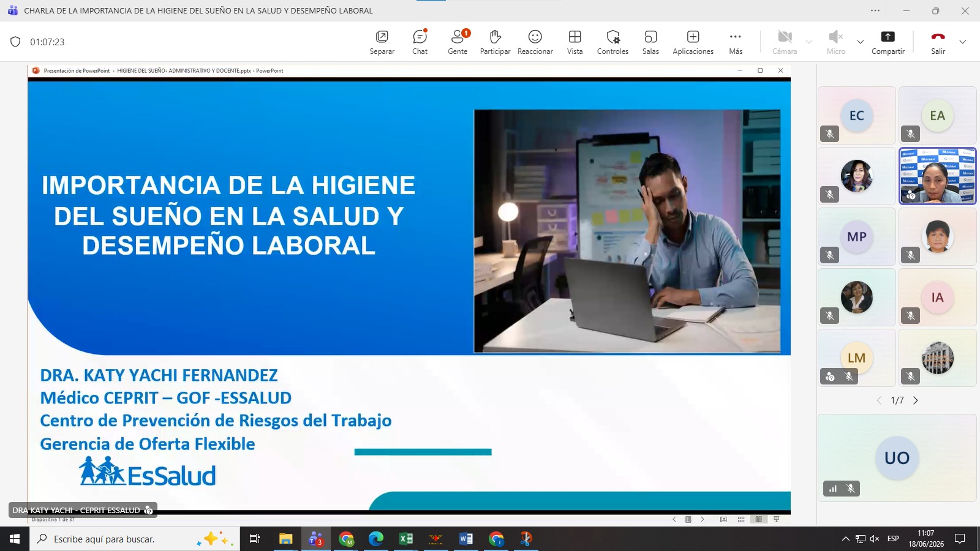The image size is (980, 551).
Task: Open Excel from the taskbar
Action: 405,539
